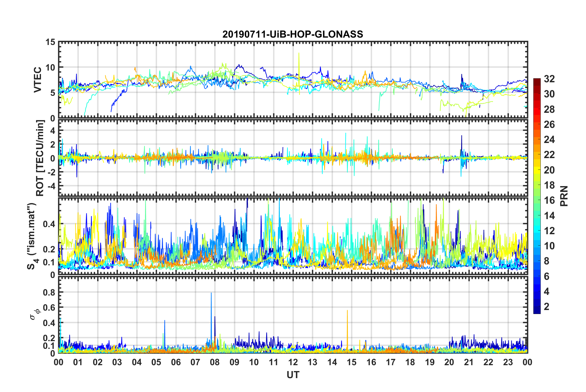The height and width of the screenshot is (392, 586).
Task: Click the S4 ("ism.mat") y-axis label
Action: click(32, 236)
